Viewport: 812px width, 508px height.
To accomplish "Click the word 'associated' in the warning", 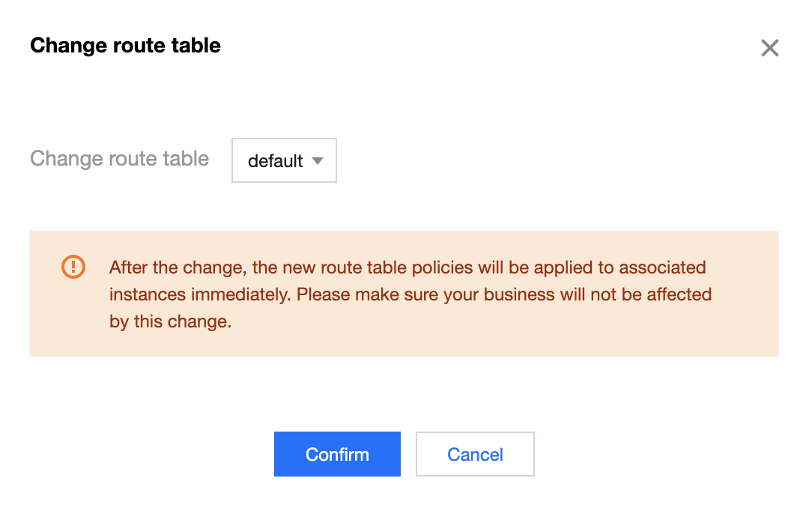I will (662, 267).
